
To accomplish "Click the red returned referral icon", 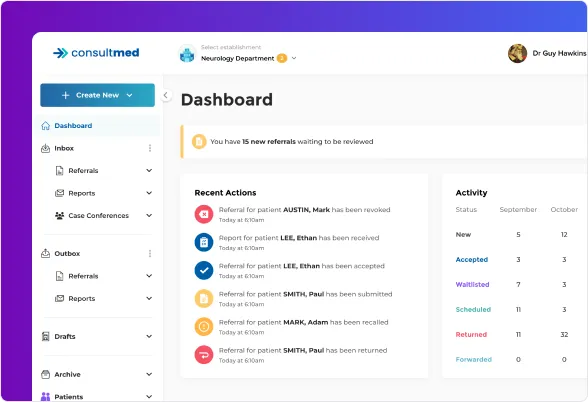I will (x=204, y=355).
